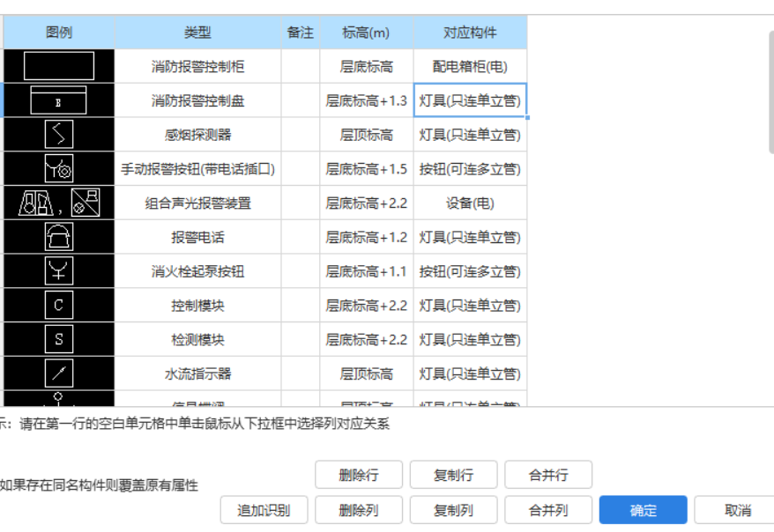Click the 手动报警按钮(带电话插口) cell

click(x=198, y=168)
